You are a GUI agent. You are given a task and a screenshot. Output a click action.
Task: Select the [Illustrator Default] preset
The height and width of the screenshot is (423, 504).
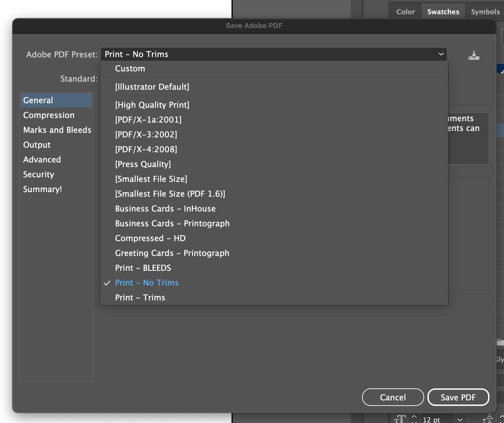coord(274,87)
